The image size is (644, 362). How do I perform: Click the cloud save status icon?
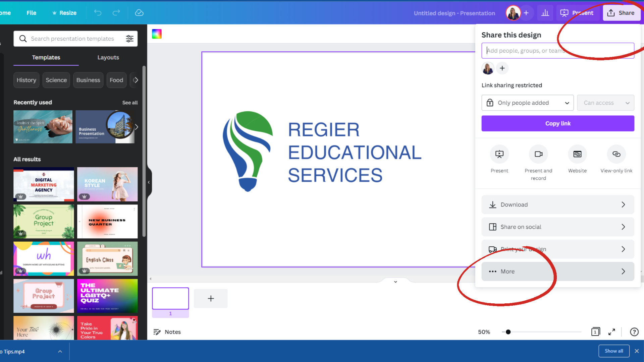139,13
